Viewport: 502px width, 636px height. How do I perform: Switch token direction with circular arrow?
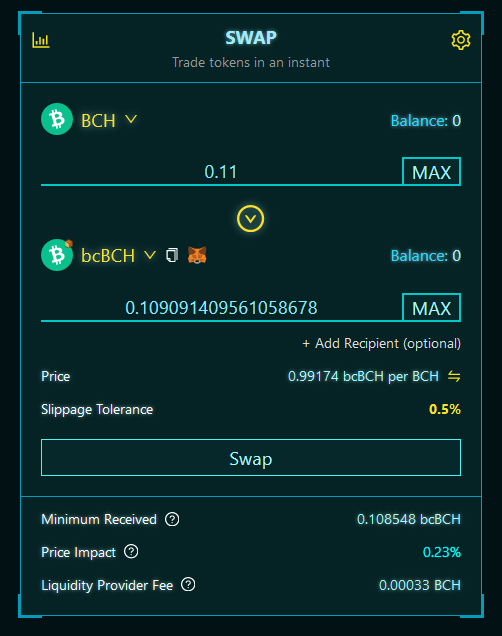(x=251, y=219)
